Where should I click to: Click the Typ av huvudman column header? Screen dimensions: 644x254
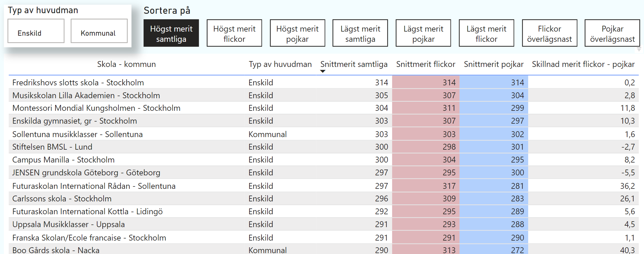[x=280, y=64]
